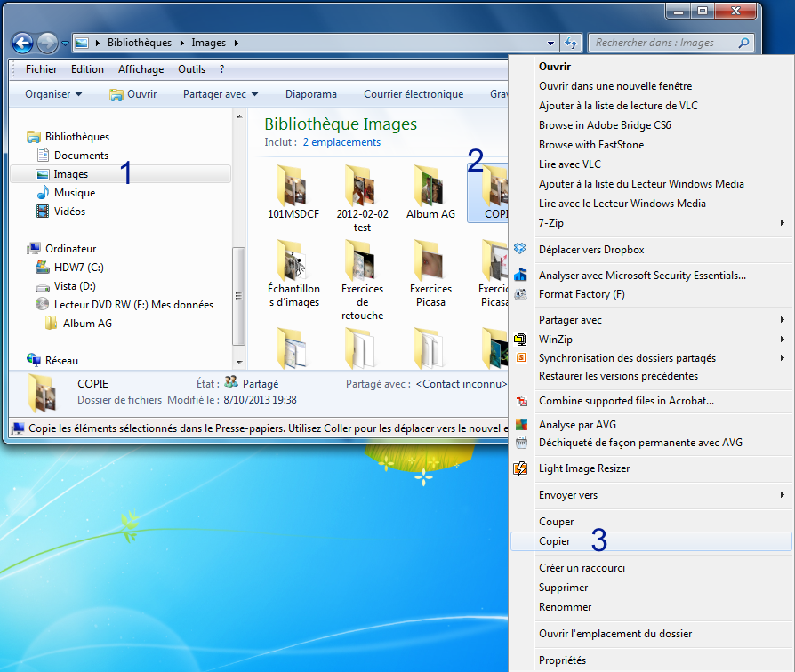
Task: Click the search magnifier icon
Action: tap(743, 43)
